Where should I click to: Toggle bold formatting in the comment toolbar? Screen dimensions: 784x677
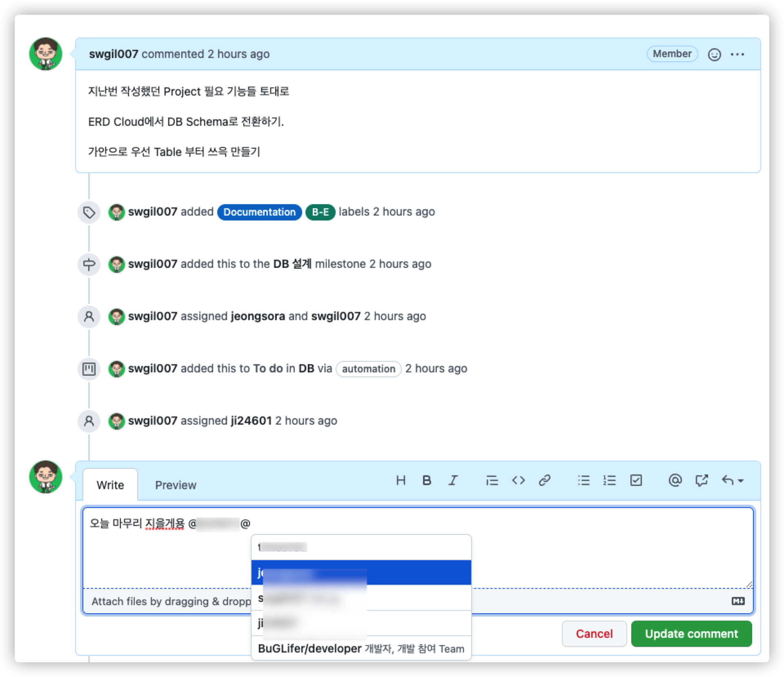[x=427, y=481]
